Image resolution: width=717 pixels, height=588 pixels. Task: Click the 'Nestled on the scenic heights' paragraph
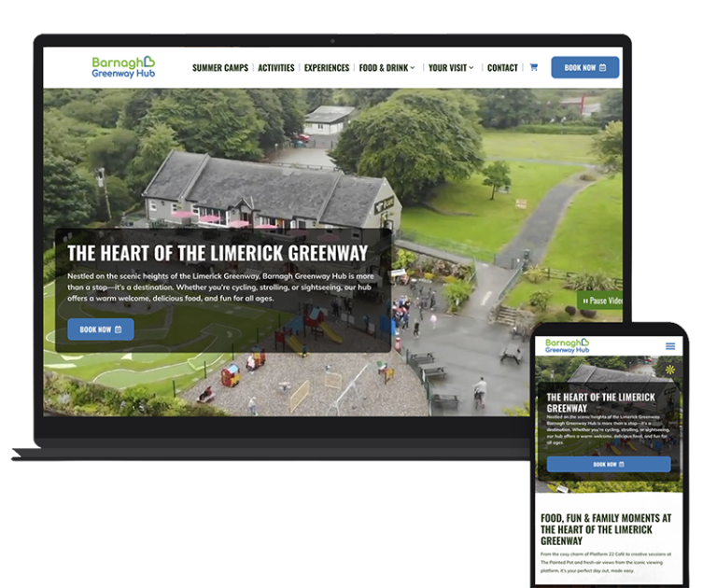tap(220, 287)
